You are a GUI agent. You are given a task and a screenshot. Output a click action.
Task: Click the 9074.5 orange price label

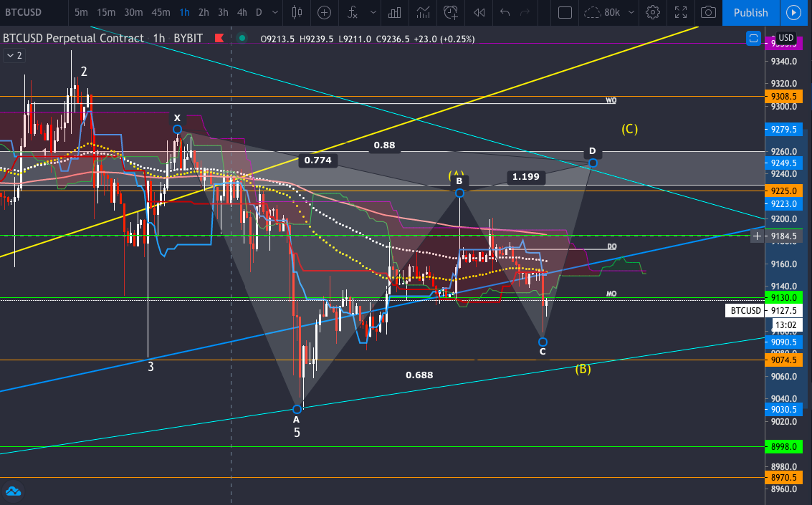click(x=783, y=360)
